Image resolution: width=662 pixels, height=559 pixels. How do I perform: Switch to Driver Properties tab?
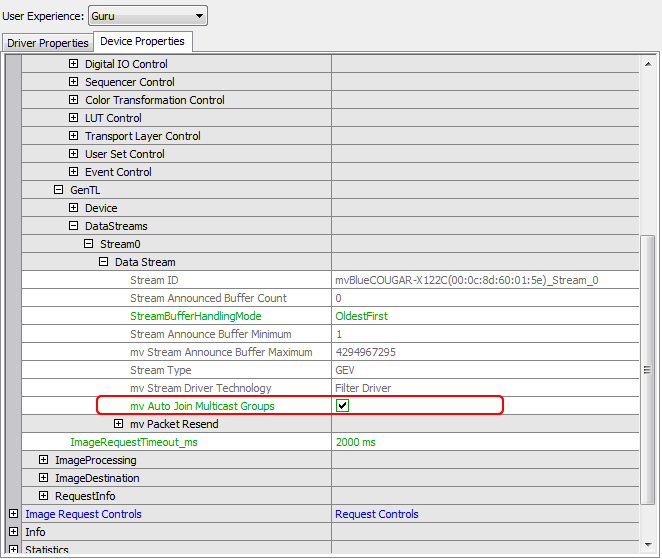click(x=47, y=43)
